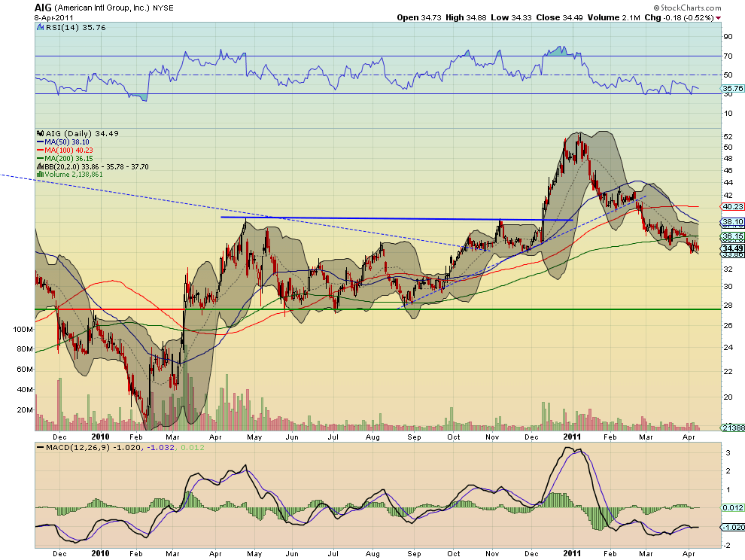This screenshot has height=560, width=745.
Task: Click the NYSE exchange label
Action: click(x=163, y=8)
